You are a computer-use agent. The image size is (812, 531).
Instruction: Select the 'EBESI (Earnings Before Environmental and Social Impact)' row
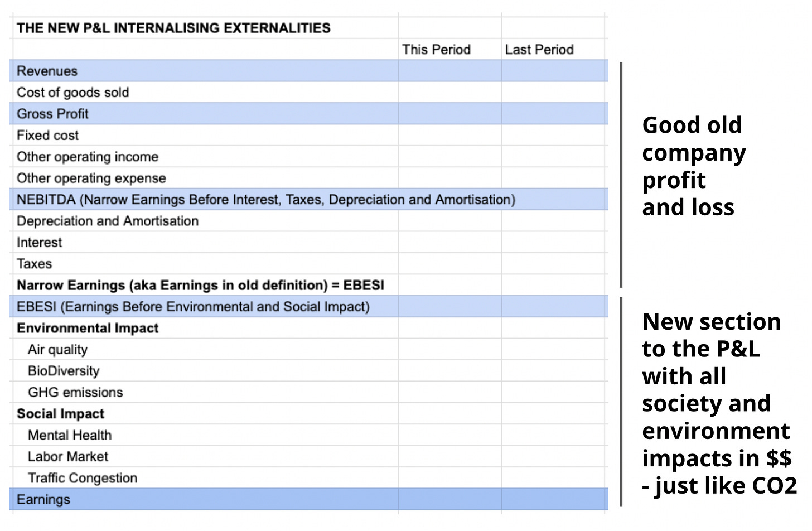[x=308, y=307]
